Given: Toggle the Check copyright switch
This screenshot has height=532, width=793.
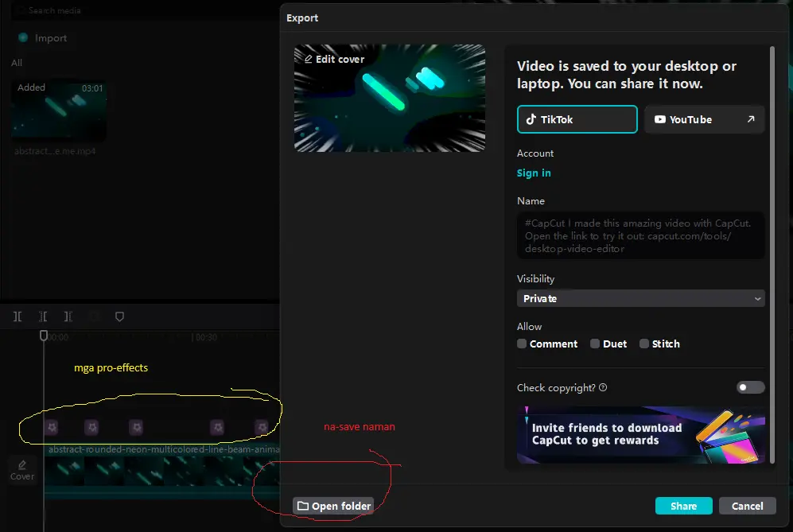Looking at the screenshot, I should (x=750, y=388).
